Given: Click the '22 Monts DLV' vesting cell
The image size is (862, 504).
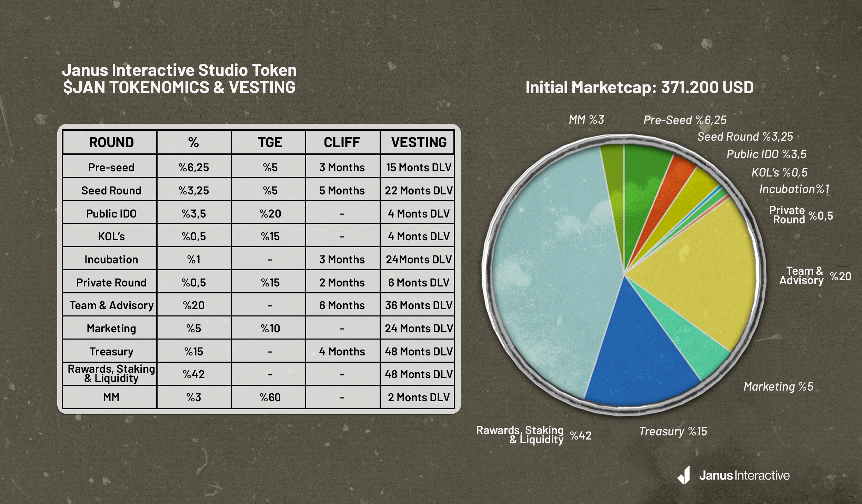Looking at the screenshot, I should tap(417, 189).
